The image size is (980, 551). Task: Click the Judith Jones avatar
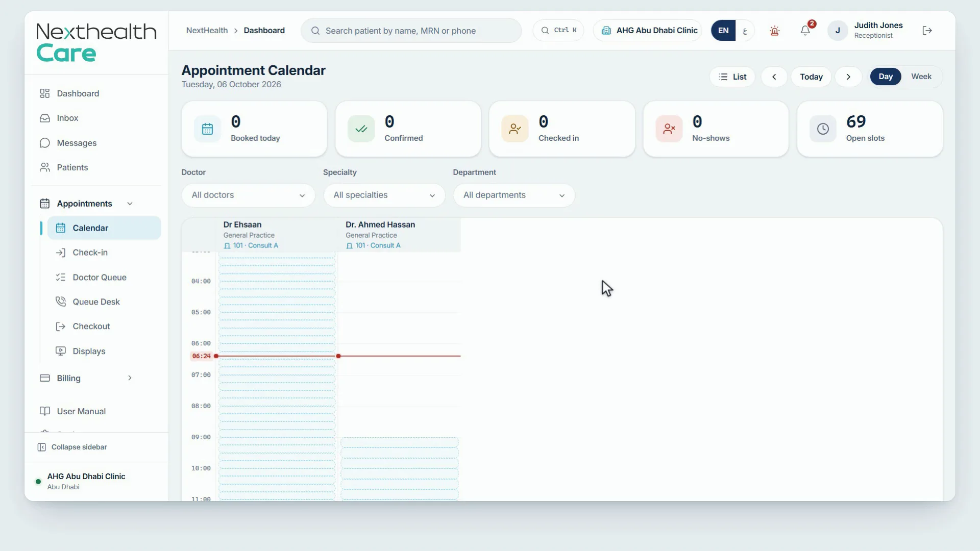pyautogui.click(x=838, y=31)
